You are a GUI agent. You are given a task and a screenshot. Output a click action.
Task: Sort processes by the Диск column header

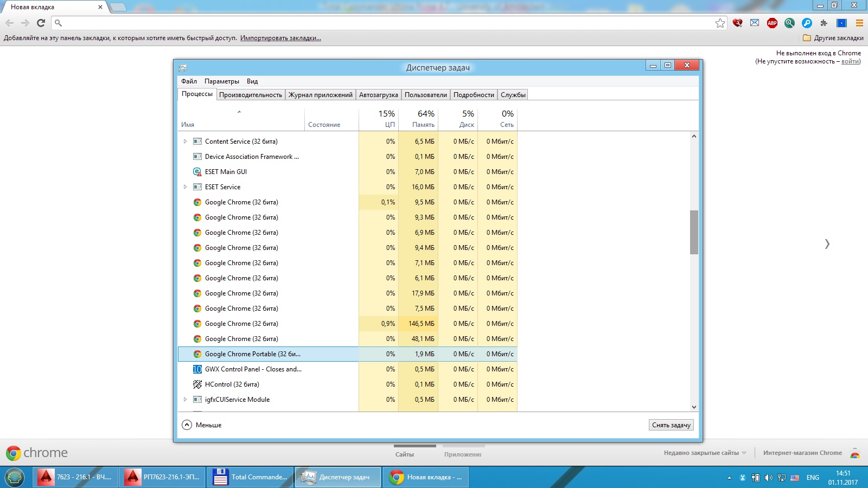coord(458,119)
